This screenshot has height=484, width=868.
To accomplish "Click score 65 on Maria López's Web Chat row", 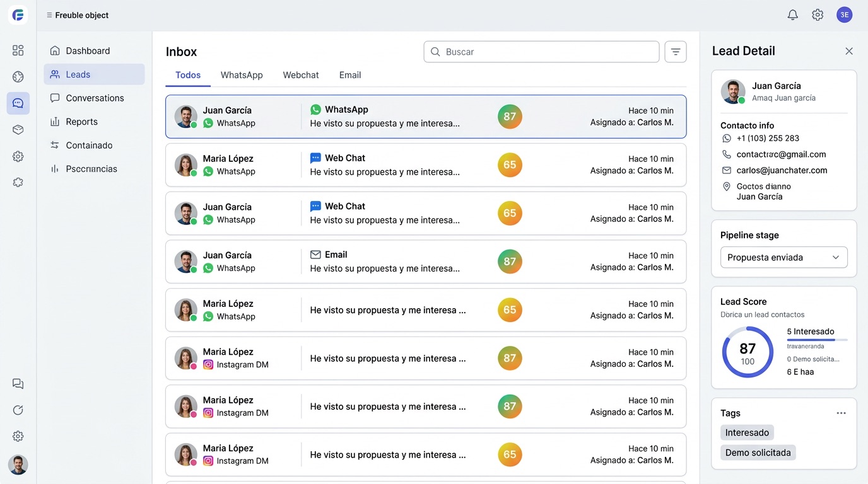I will click(x=510, y=165).
